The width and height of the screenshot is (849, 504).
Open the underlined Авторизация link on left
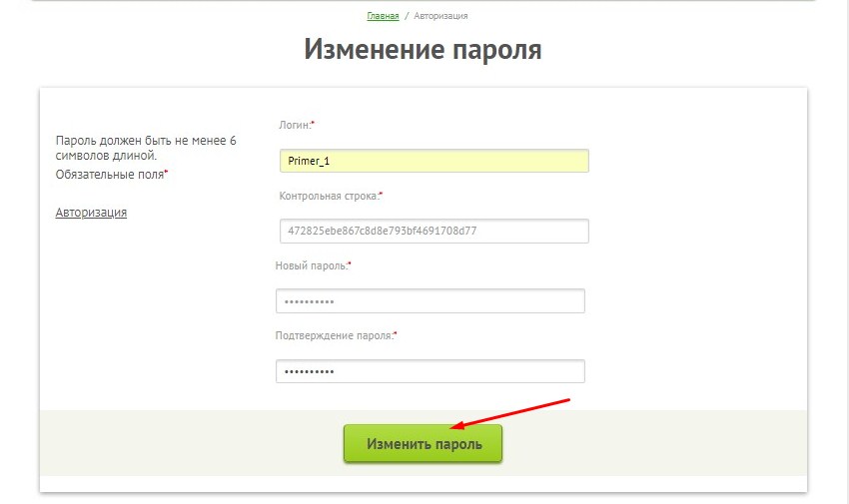pyautogui.click(x=91, y=212)
